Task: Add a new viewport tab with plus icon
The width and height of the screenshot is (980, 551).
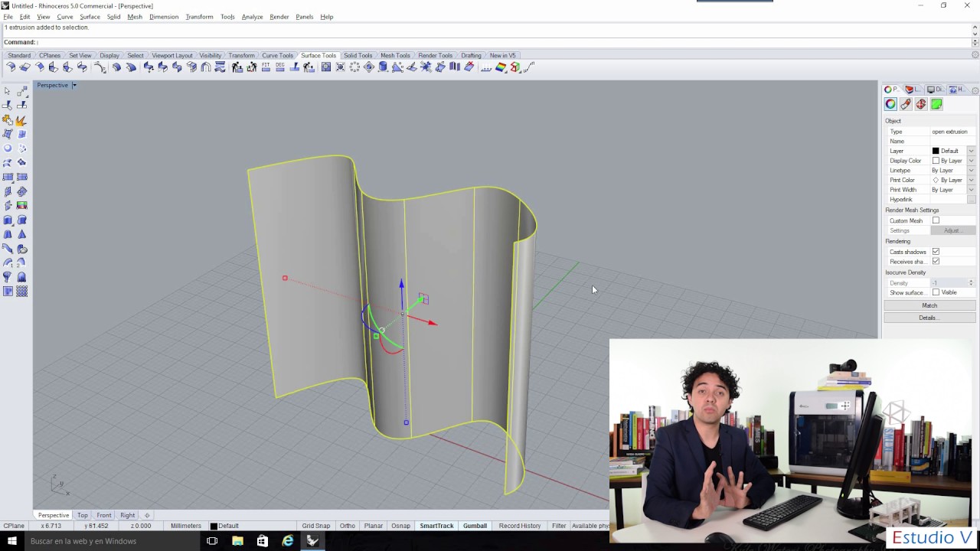Action: click(147, 515)
